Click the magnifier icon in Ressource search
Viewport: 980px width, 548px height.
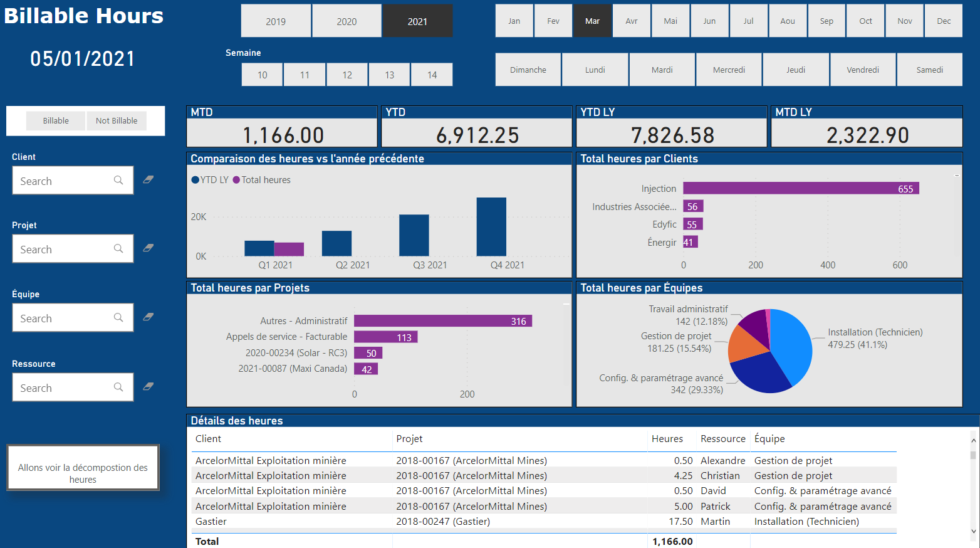tap(118, 387)
